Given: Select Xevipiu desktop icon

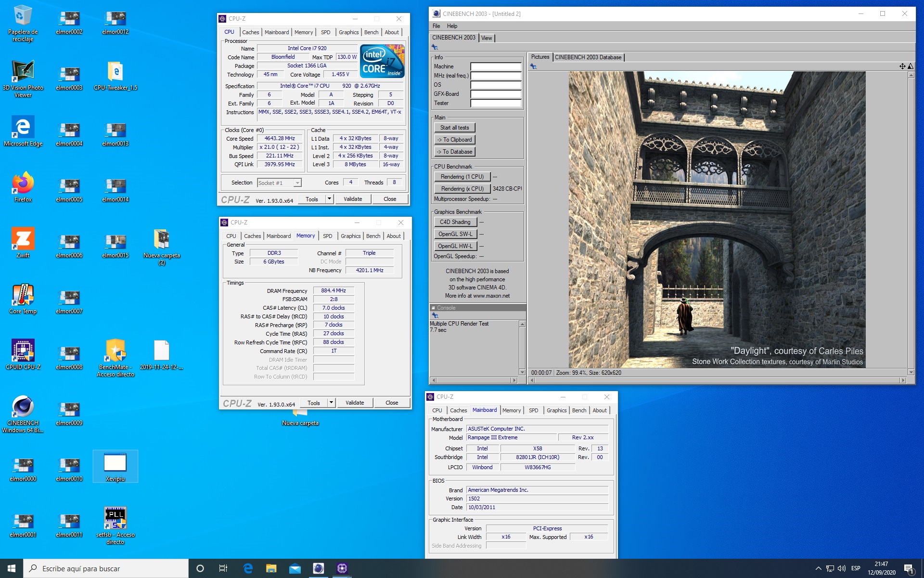Looking at the screenshot, I should [115, 466].
